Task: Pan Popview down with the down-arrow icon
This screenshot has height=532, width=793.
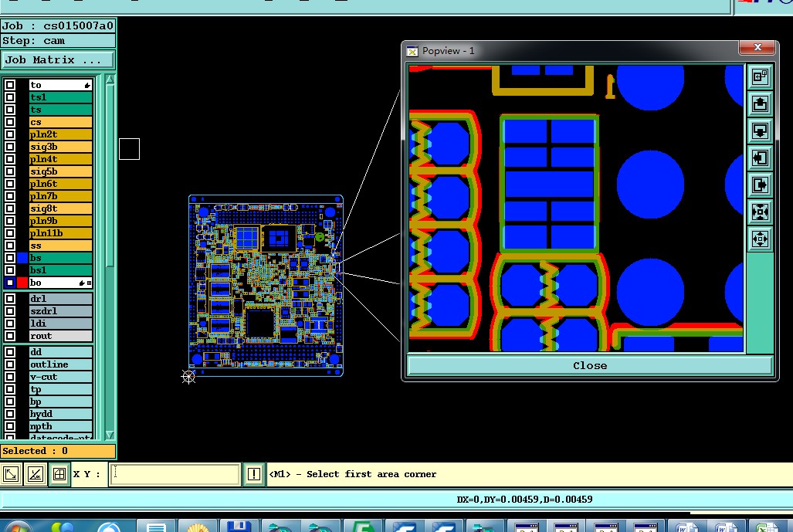Action: click(760, 131)
